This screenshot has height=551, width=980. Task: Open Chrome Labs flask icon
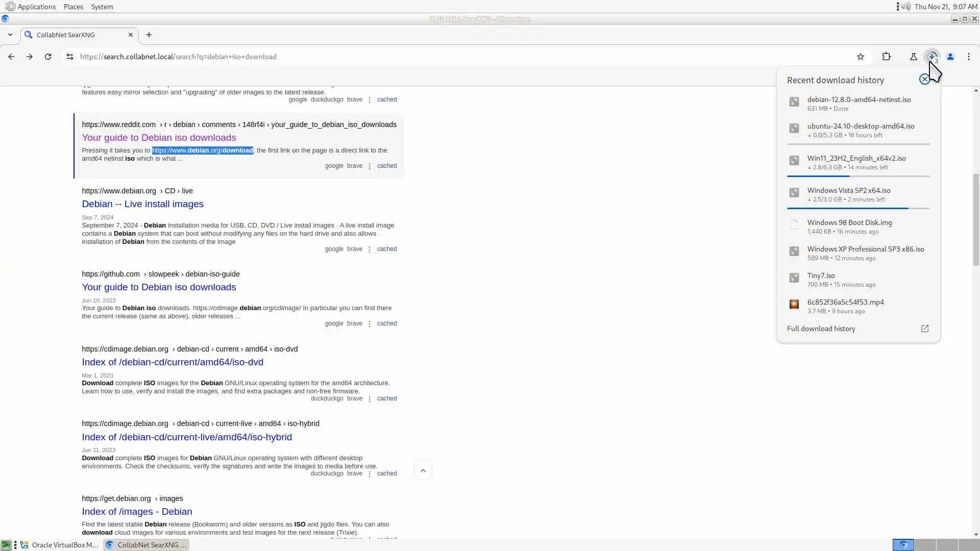click(913, 57)
